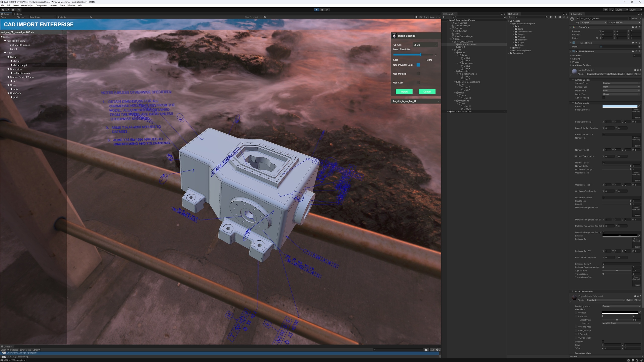
Task: Open the Undo History icon
Action: 605,10
